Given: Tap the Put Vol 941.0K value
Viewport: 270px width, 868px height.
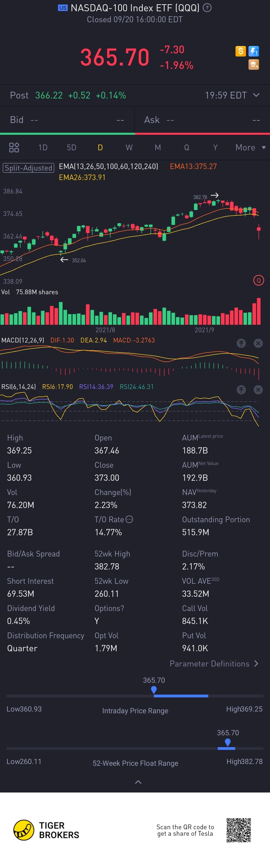Looking at the screenshot, I should [x=195, y=648].
